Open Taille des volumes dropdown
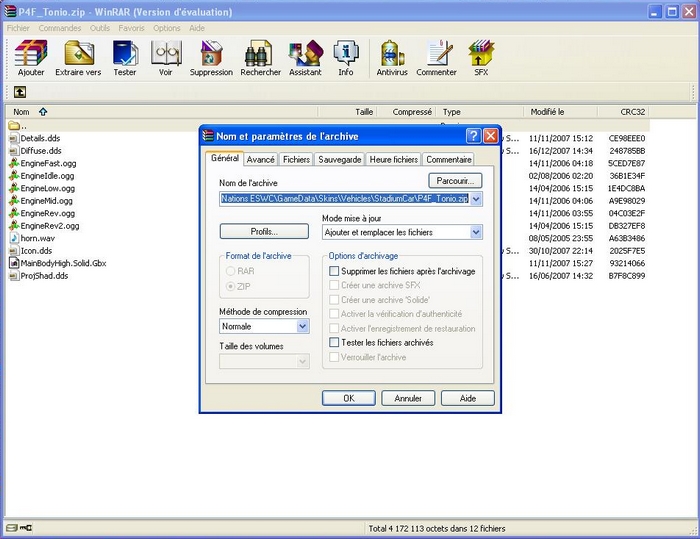Screen dimensions: 700x539 coord(302,361)
